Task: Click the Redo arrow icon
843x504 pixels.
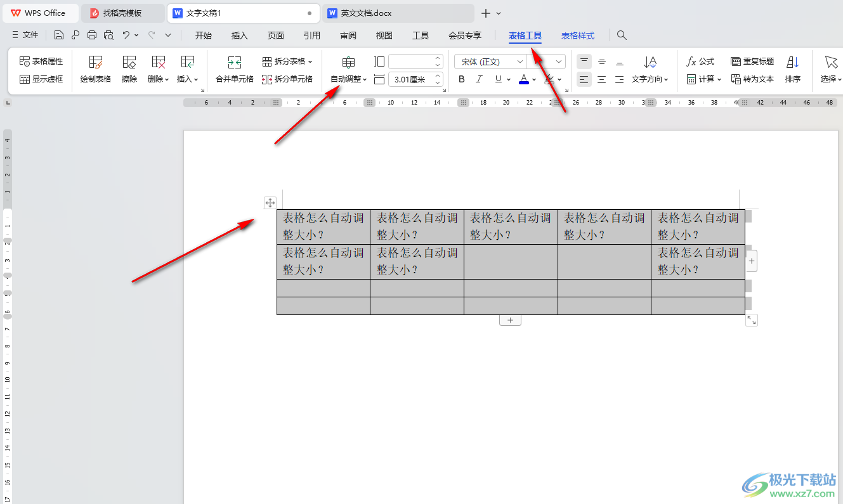Action: (x=152, y=36)
